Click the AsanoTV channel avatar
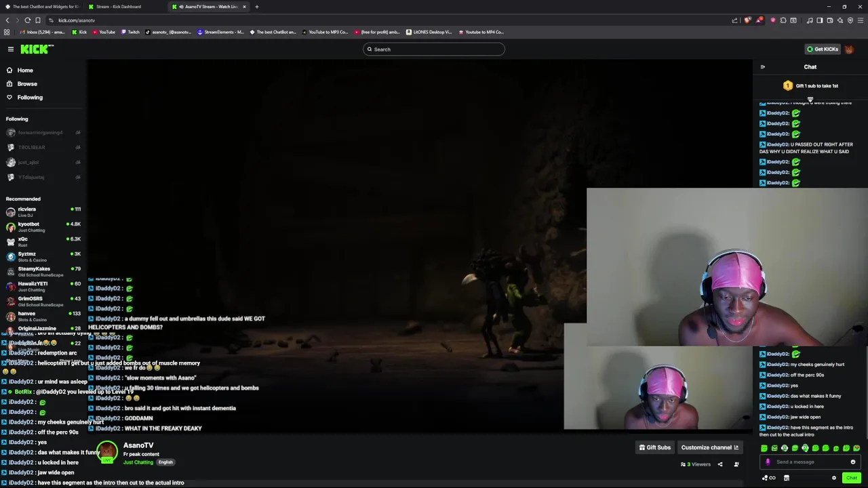This screenshot has width=868, height=488. pos(106,452)
